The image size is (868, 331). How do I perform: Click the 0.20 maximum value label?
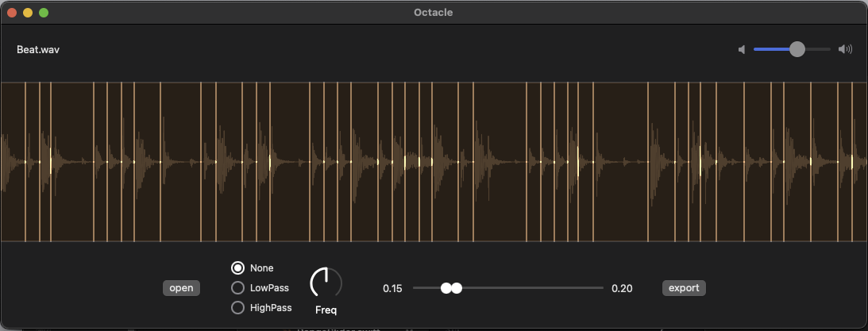623,288
